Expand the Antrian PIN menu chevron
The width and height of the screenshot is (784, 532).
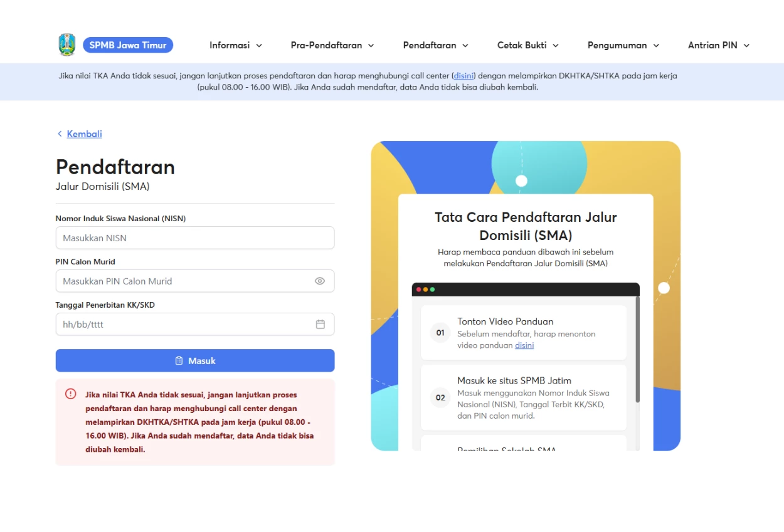[746, 46]
